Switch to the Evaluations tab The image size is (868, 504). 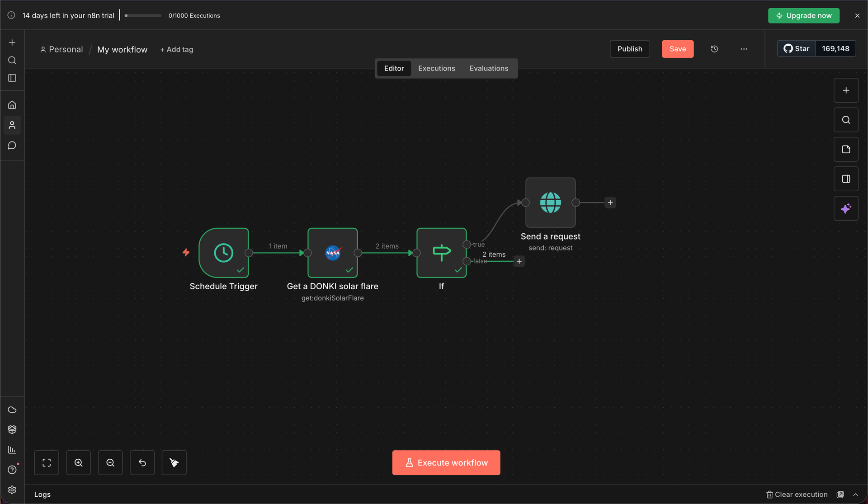coord(489,68)
